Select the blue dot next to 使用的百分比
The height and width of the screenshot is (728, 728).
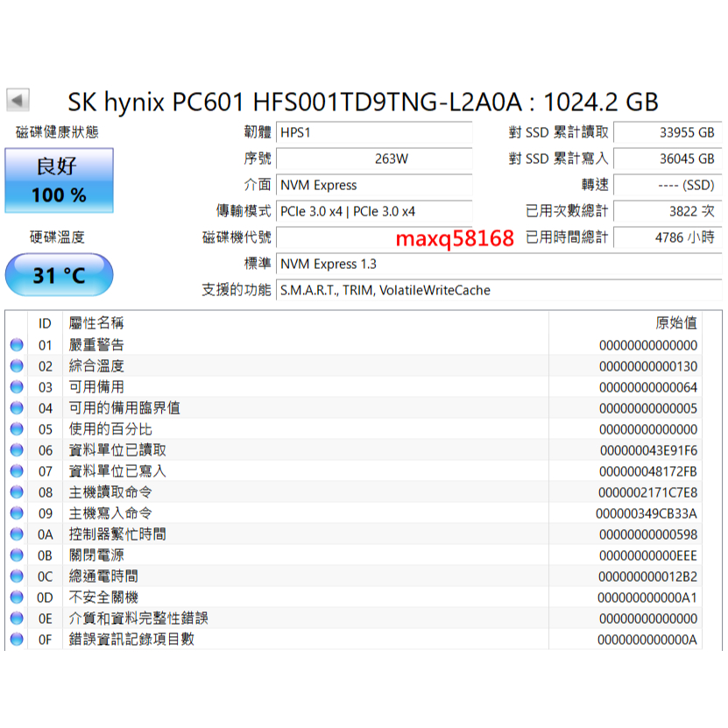(x=15, y=429)
